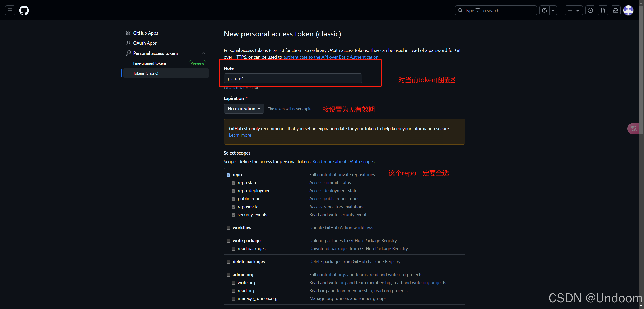Focus the Type / to search field

tap(496, 10)
